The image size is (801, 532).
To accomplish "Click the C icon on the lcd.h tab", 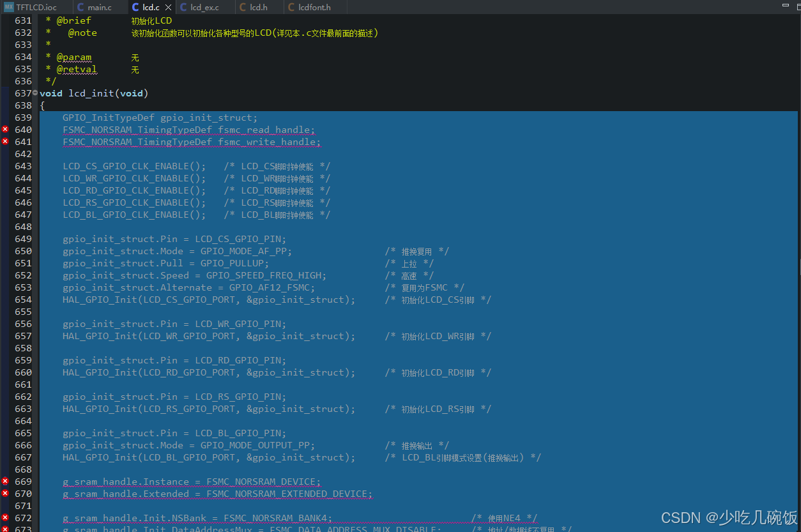I will 241,7.
